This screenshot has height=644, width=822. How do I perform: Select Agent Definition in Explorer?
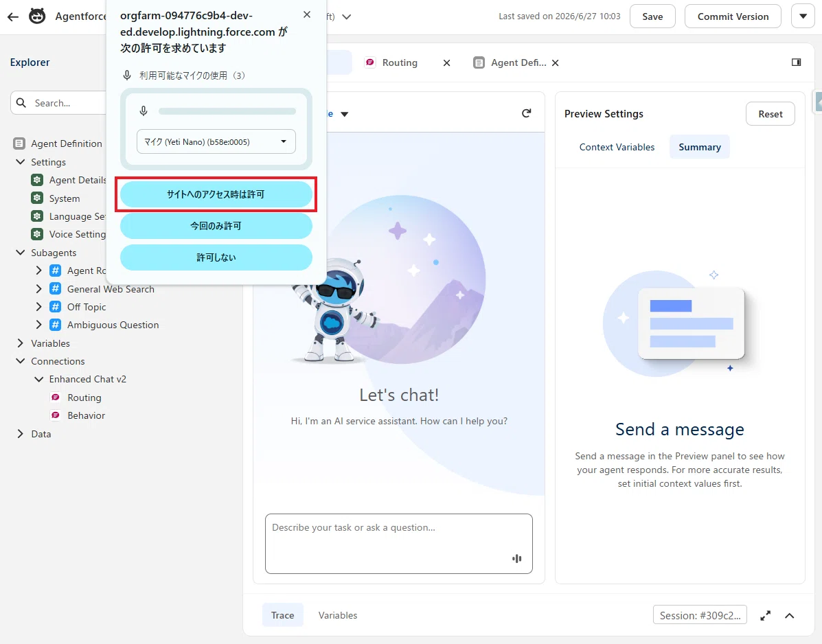(66, 143)
